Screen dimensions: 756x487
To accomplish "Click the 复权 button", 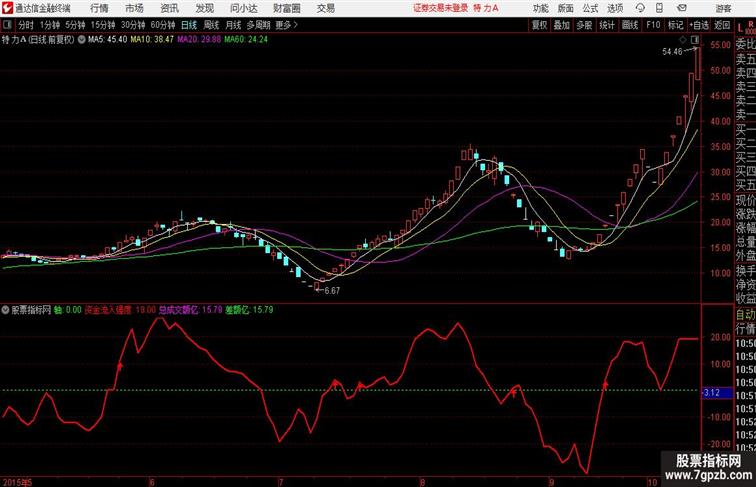I will click(540, 25).
